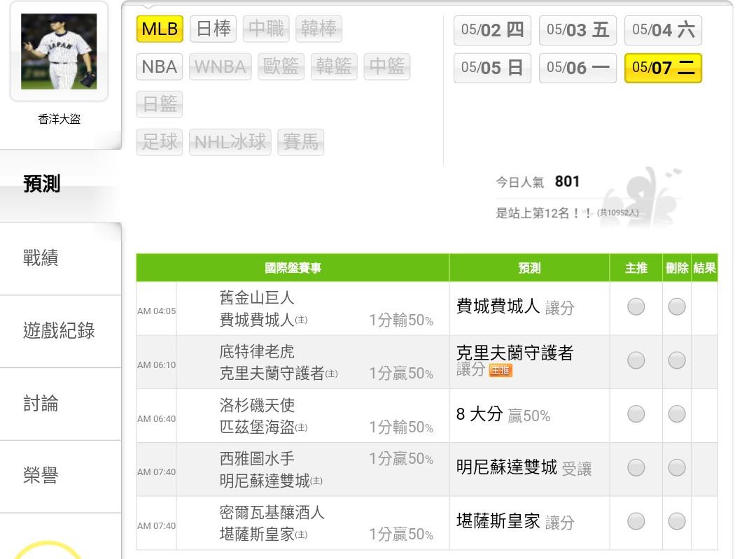Open the 韓棒 league tab
756x559 pixels.
pyautogui.click(x=318, y=29)
